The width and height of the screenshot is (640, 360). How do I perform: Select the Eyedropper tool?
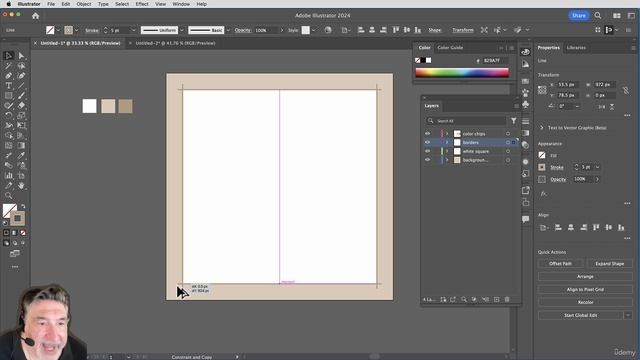[x=21, y=156]
